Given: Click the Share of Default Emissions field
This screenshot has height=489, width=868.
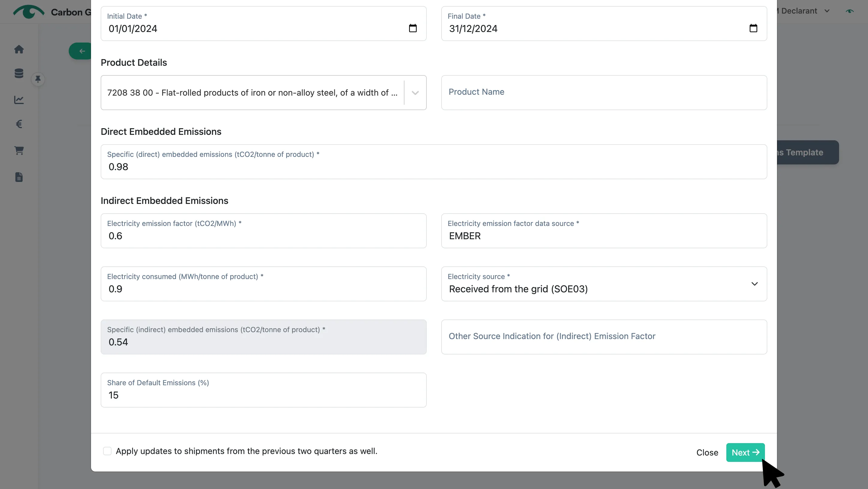Looking at the screenshot, I should click(x=263, y=390).
